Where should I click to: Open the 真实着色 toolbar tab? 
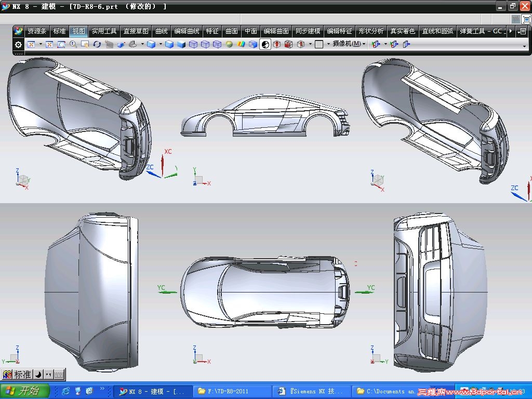[x=403, y=31]
